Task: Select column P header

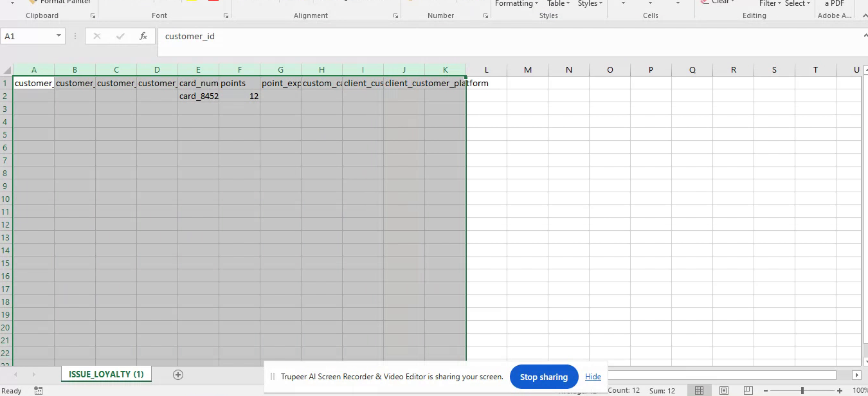Action: point(651,70)
